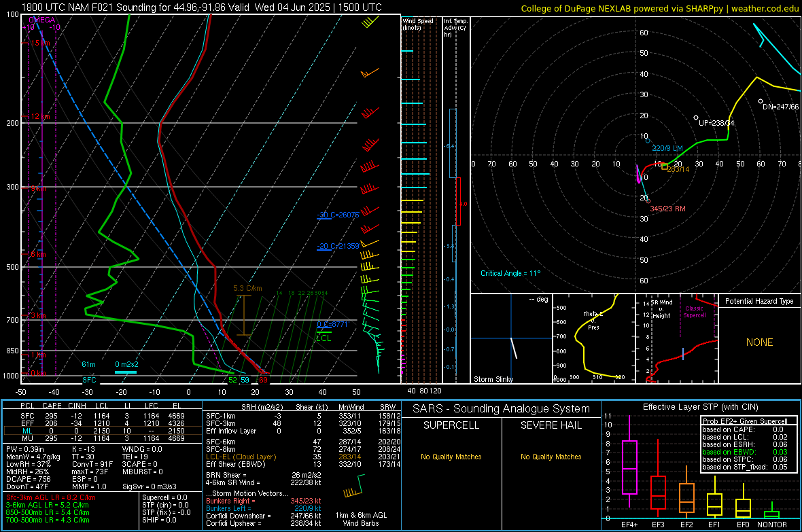Screen dimensions: 802x532
Task: Click the green LCL marker on the skew-T
Action: pos(324,338)
